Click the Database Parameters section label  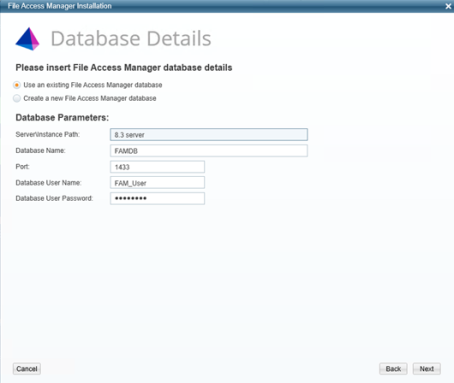click(x=62, y=118)
